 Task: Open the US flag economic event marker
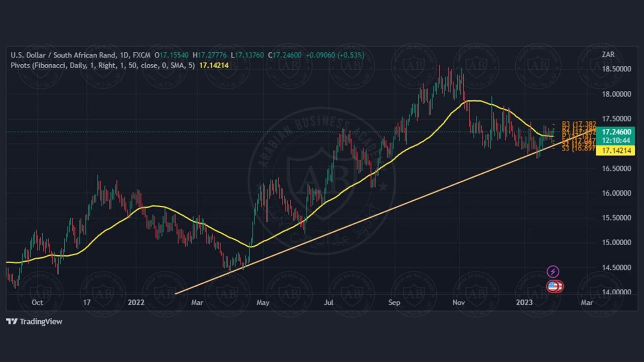pos(553,286)
